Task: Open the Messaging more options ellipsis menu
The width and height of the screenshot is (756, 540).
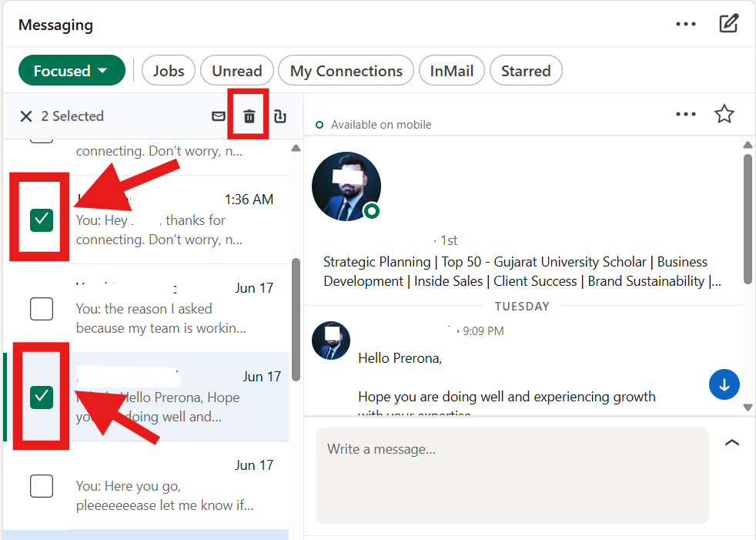Action: tap(686, 24)
